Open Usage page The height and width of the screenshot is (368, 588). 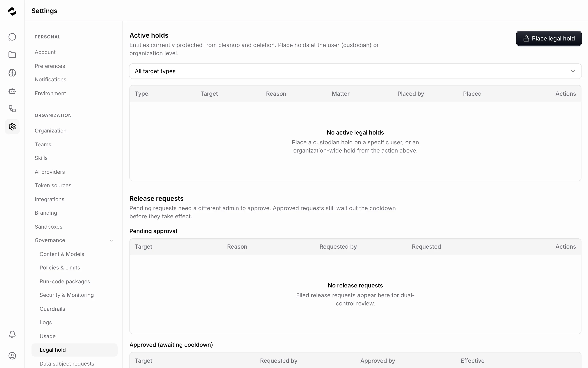48,336
